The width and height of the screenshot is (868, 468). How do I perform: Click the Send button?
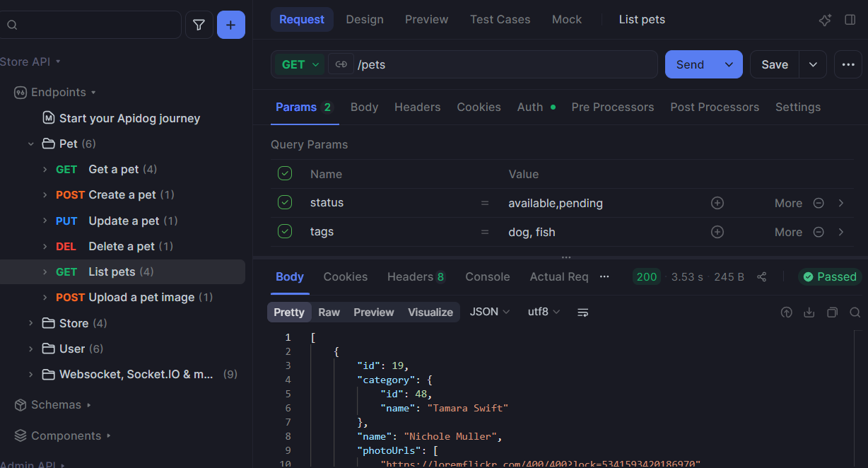[688, 64]
